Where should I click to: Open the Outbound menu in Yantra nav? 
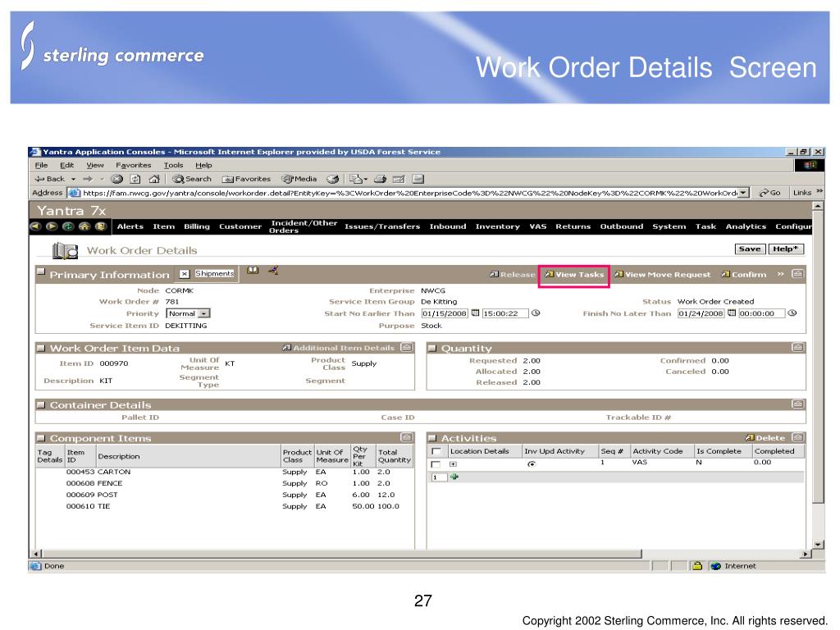pyautogui.click(x=622, y=226)
